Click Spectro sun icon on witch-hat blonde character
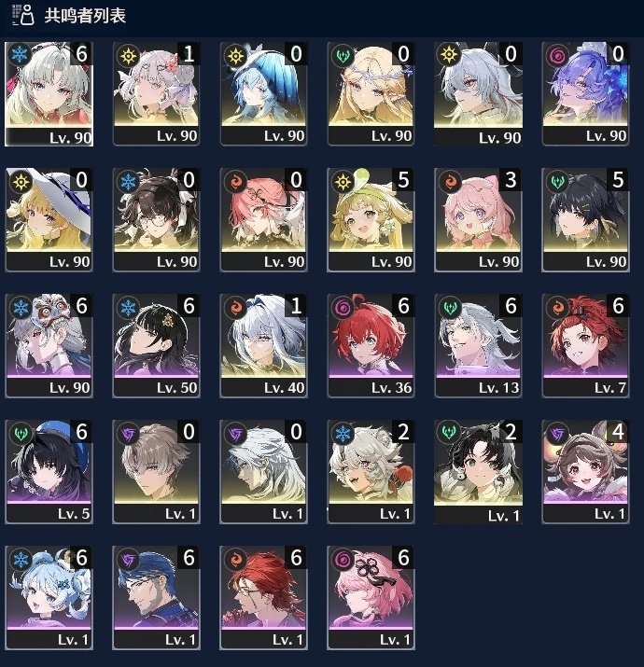The height and width of the screenshot is (667, 644). (21, 182)
